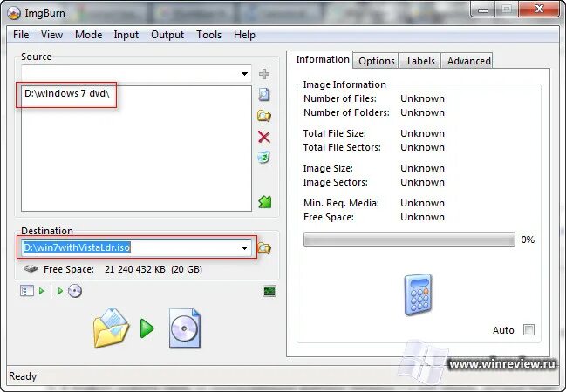
Task: Click the Image Sectors label
Action: (336, 182)
